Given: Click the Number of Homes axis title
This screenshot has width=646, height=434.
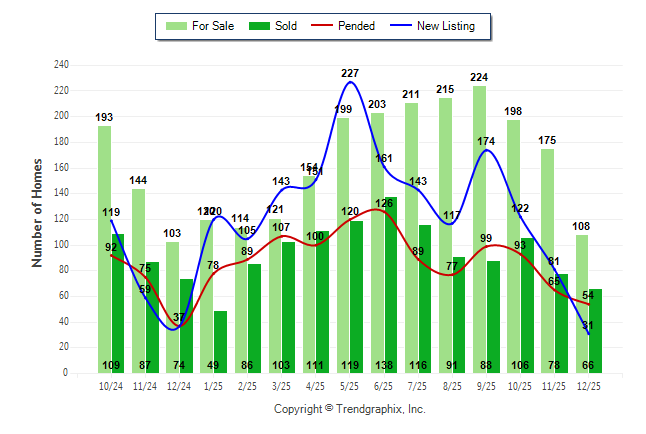Looking at the screenshot, I should click(38, 212).
